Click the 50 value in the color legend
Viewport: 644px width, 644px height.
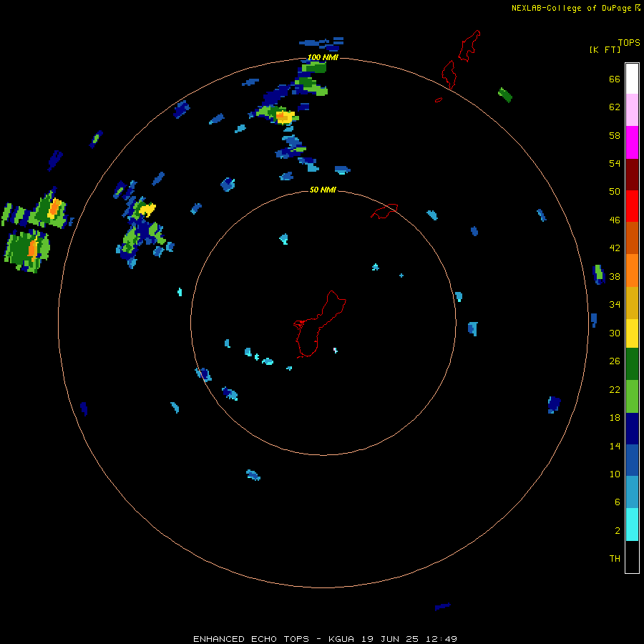(615, 192)
